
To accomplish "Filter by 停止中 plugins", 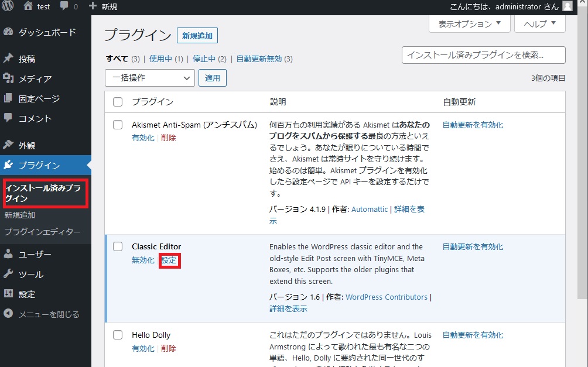I will tap(204, 59).
